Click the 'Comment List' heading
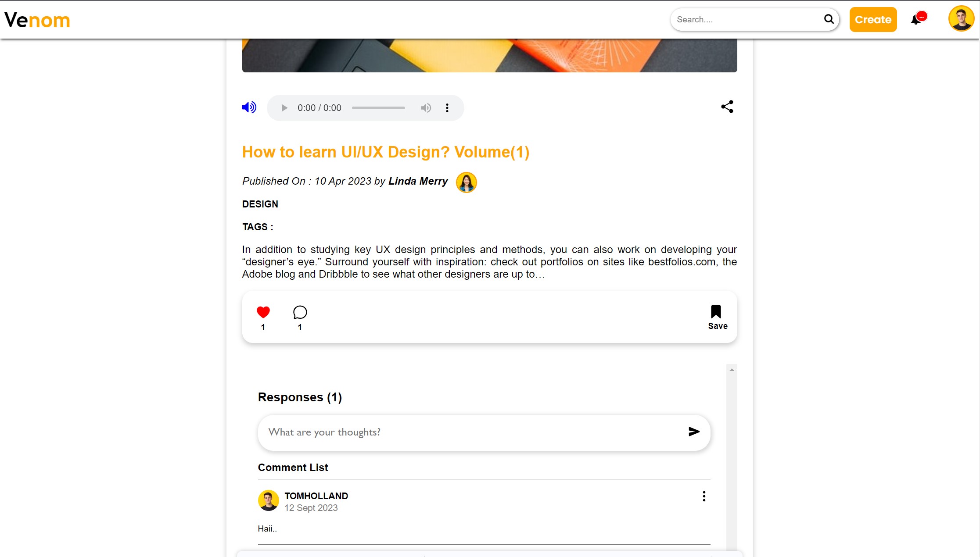This screenshot has width=980, height=557. 293,468
